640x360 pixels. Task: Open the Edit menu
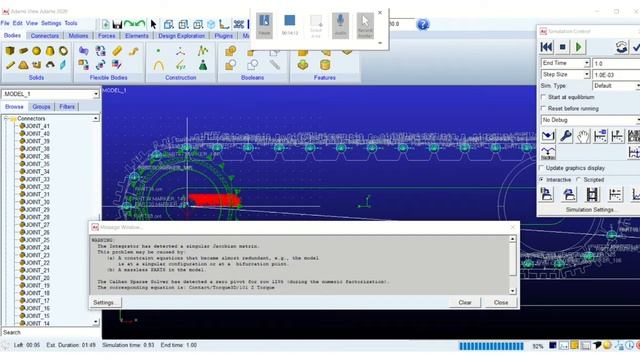(18, 23)
